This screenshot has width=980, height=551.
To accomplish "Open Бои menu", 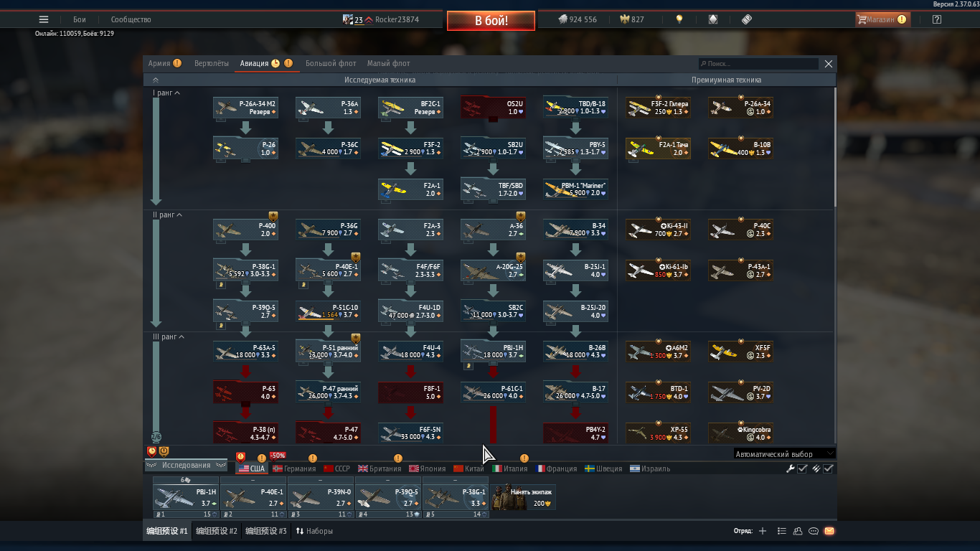I will (x=80, y=19).
